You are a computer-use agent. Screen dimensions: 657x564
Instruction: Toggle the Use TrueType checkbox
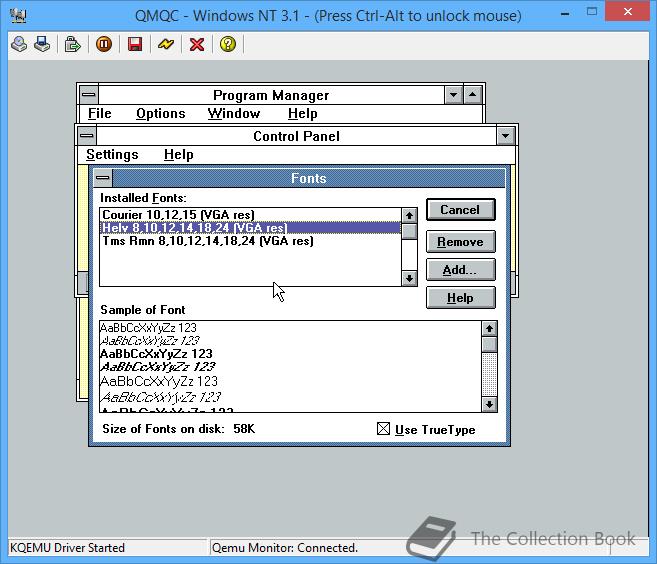tap(383, 429)
